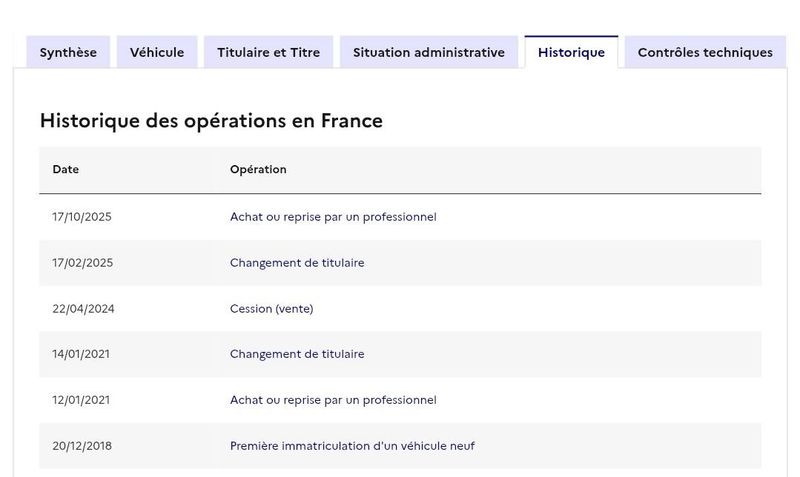The image size is (800, 477).
Task: Click the Historique tab
Action: pyautogui.click(x=571, y=52)
